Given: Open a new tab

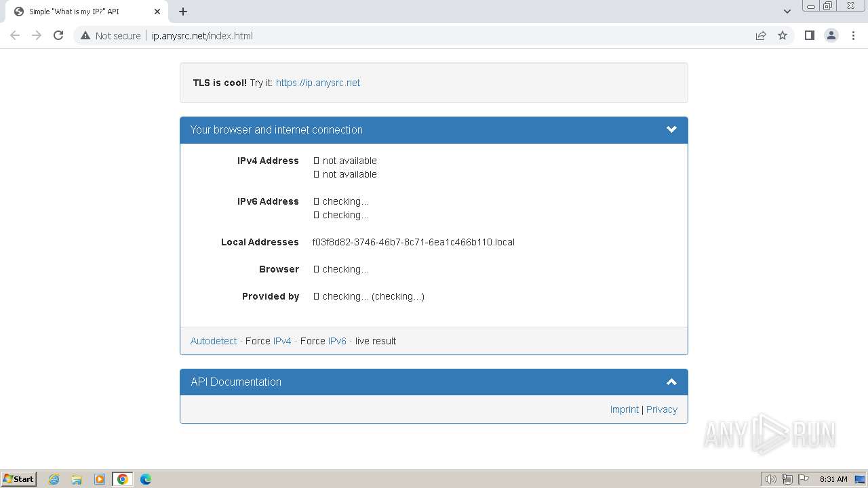Looking at the screenshot, I should coord(183,12).
